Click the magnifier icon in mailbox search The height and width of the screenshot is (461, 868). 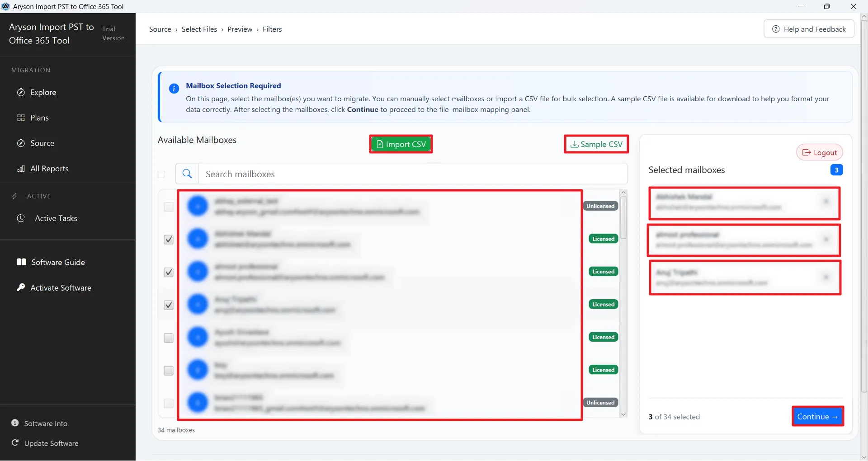[x=187, y=174]
